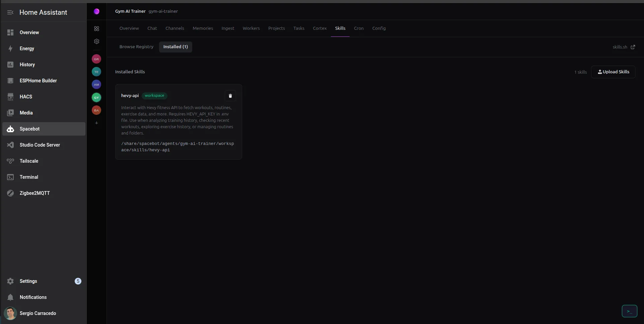The height and width of the screenshot is (324, 644).
Task: Select the AM agent avatar
Action: click(96, 85)
